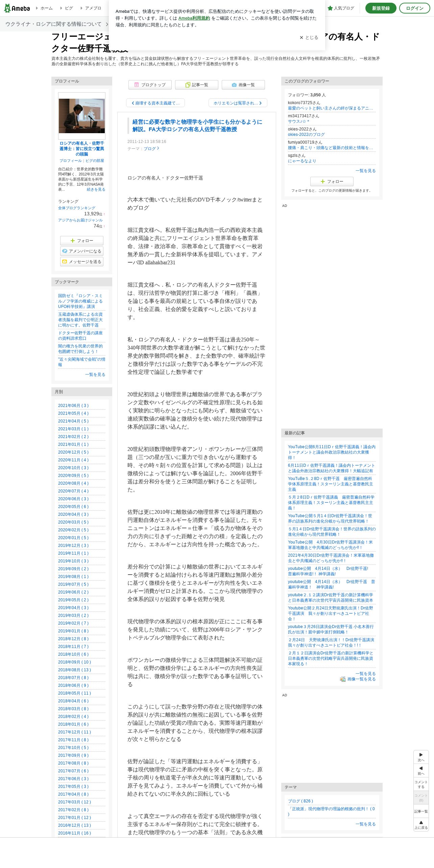View all themes with 一覧を見る
This screenshot has width=434, height=868.
366,824
